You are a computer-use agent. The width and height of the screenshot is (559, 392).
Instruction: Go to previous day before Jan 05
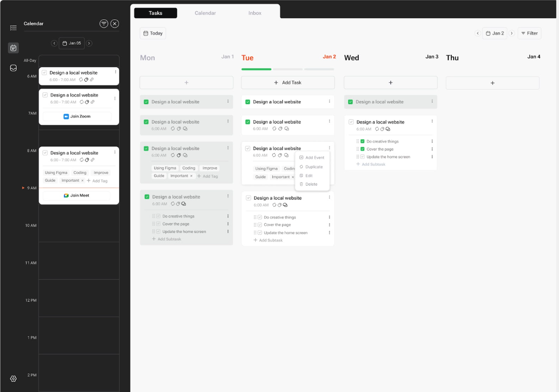[x=54, y=43]
